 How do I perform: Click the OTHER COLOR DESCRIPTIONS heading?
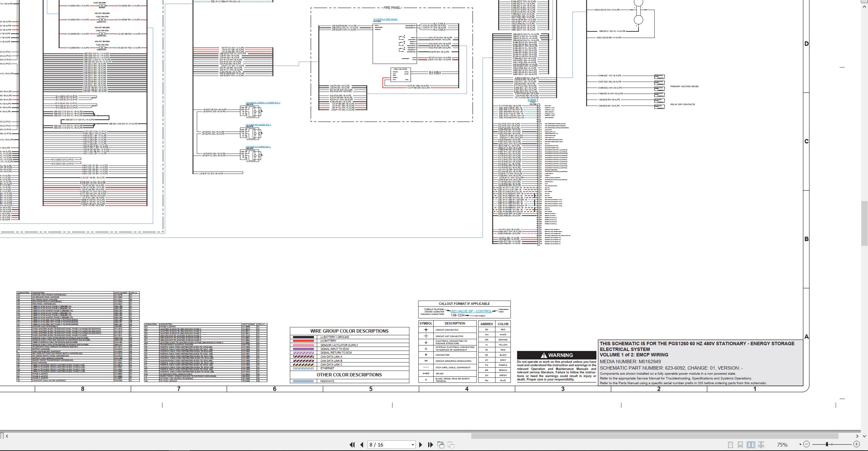tap(349, 375)
